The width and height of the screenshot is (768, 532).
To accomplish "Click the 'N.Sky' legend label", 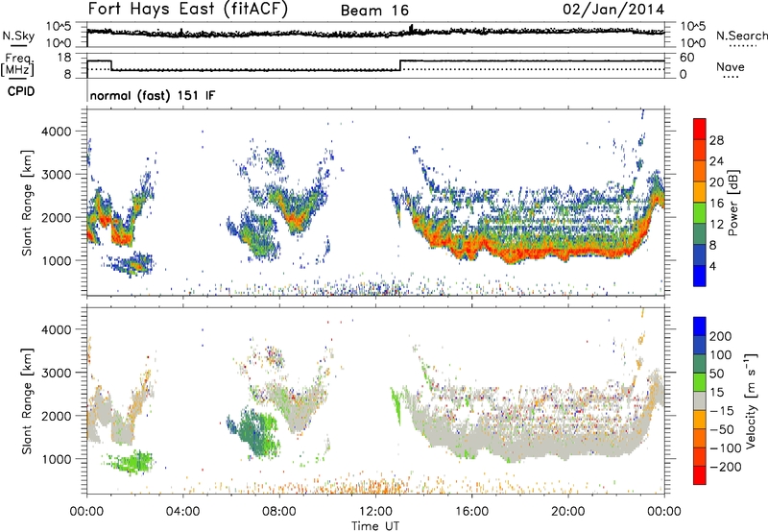I will pos(18,36).
